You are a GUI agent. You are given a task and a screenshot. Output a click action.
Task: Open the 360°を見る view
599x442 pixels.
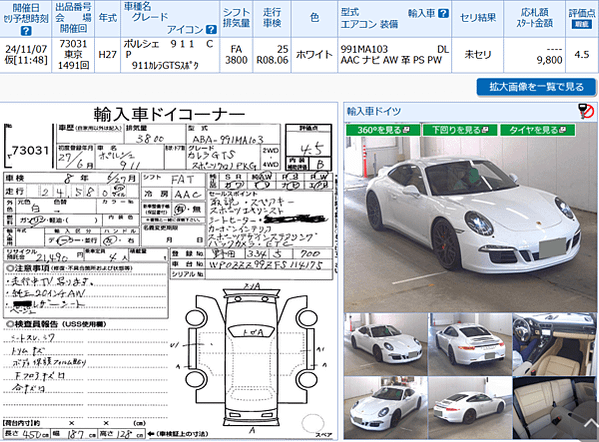[383, 130]
